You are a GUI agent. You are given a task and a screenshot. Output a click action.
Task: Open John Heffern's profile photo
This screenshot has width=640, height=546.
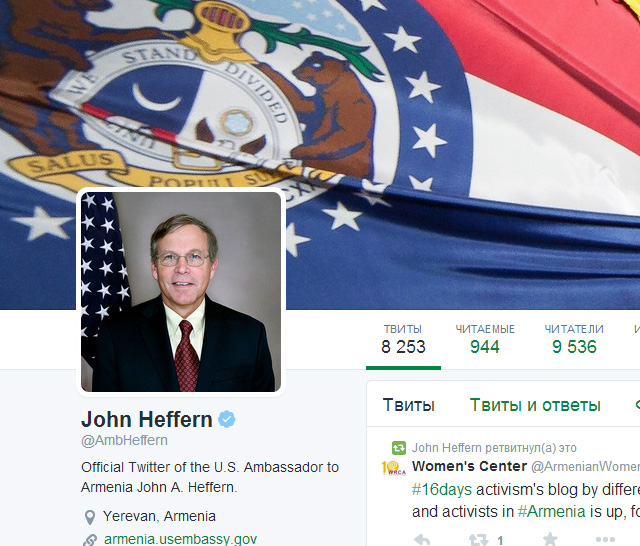tap(181, 292)
